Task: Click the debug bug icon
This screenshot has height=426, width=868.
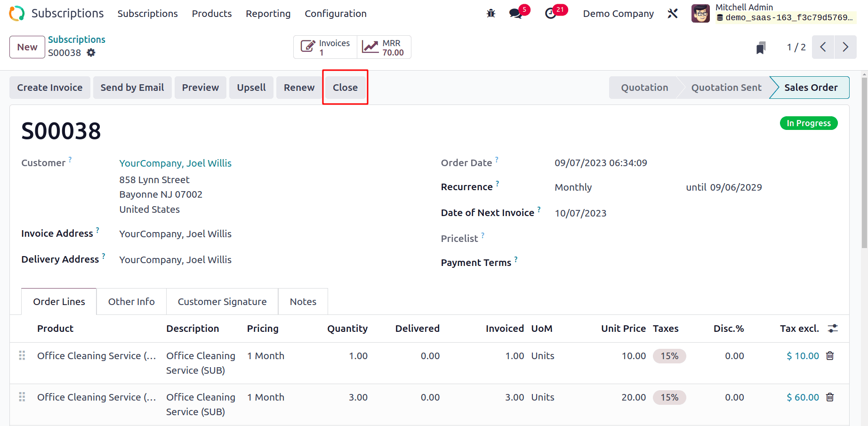Action: click(x=491, y=14)
